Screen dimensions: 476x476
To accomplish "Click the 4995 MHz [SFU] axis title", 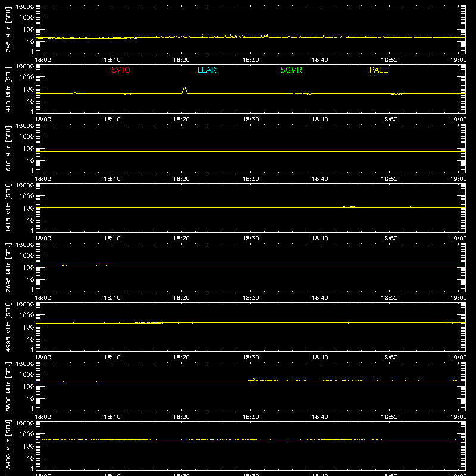I will [x=8, y=327].
